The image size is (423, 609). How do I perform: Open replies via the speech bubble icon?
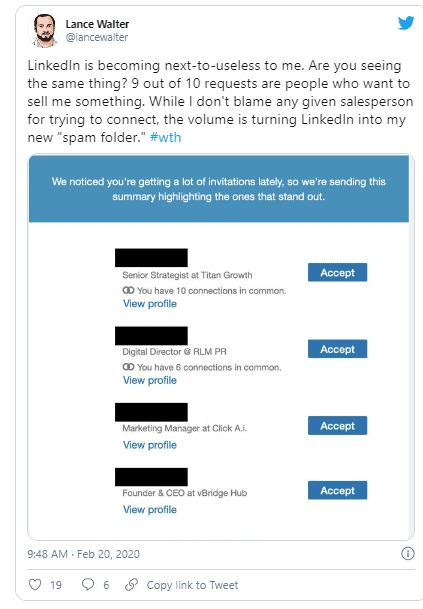88,584
